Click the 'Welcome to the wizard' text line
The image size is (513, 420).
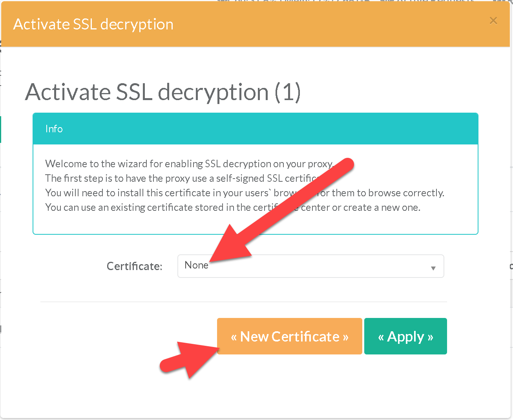pos(188,164)
